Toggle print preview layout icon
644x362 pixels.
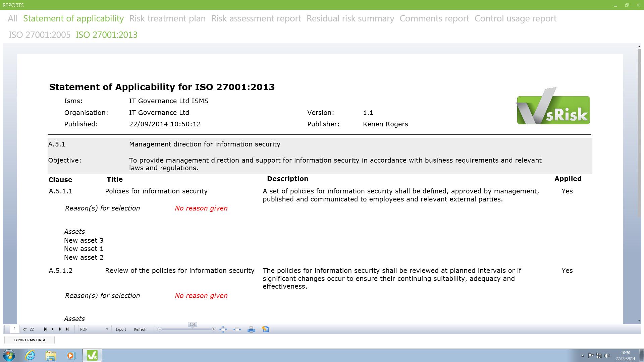[265, 329]
